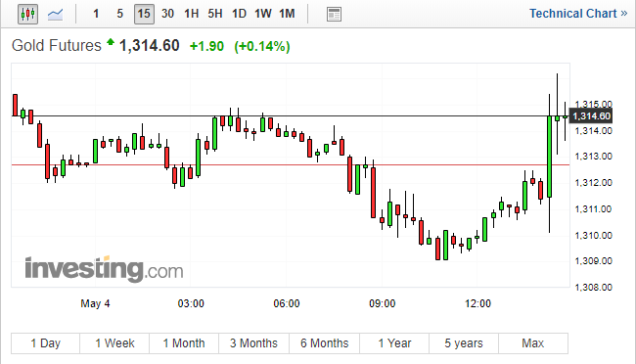
Task: Select the candlestick chart type icon
Action: [x=27, y=15]
